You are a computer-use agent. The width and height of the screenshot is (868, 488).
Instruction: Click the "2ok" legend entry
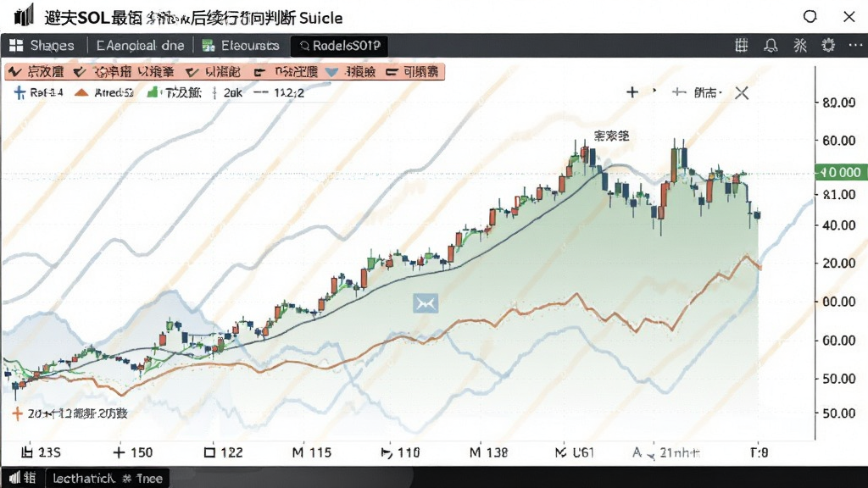(227, 93)
